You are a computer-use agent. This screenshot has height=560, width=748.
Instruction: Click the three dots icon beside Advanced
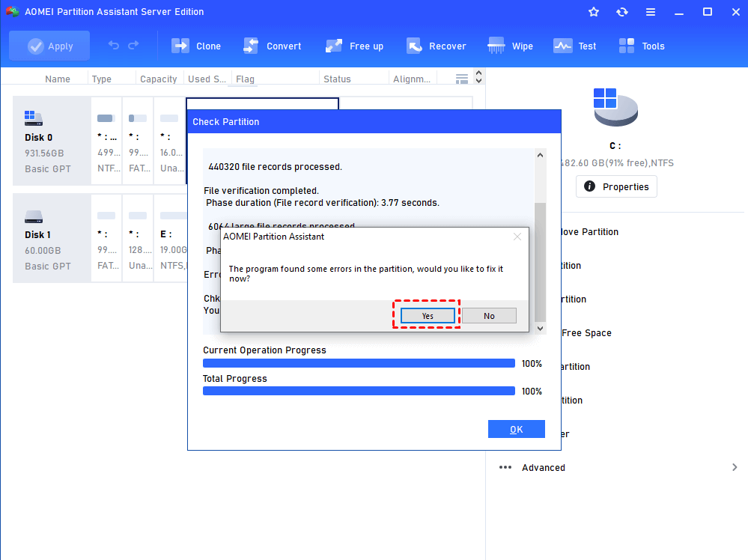505,467
